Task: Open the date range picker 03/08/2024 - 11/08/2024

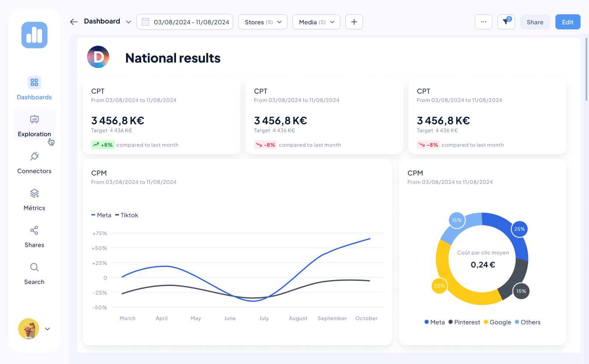Action: 185,21
